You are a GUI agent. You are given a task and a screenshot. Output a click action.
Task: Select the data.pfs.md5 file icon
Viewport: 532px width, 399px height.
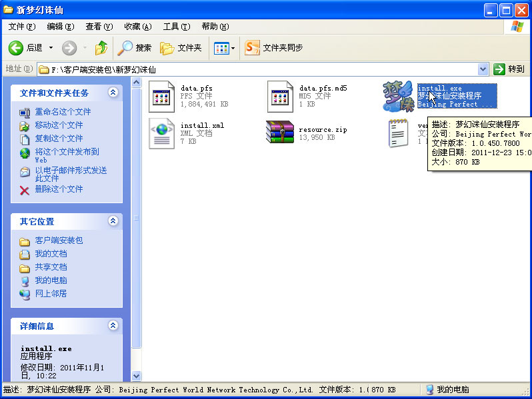click(280, 97)
